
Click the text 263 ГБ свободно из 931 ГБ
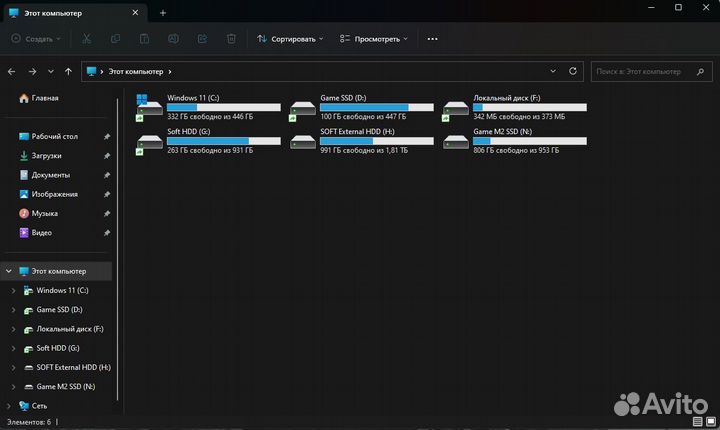tap(210, 150)
